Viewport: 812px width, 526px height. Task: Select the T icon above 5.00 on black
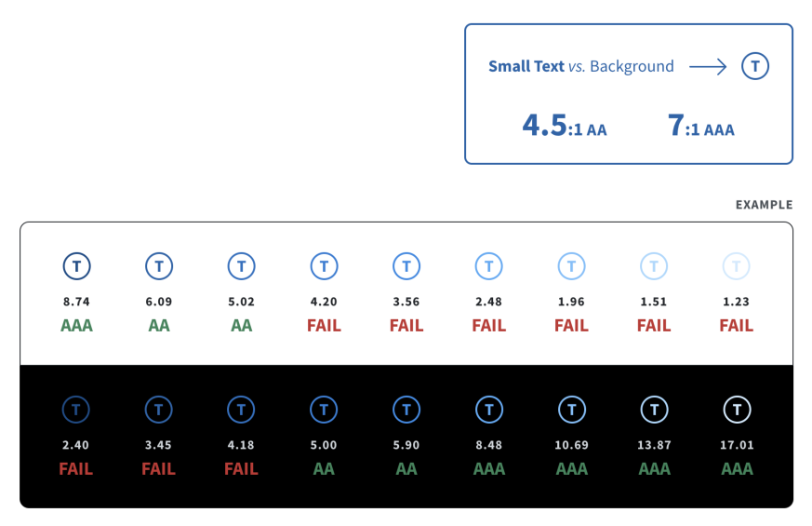pyautogui.click(x=324, y=410)
